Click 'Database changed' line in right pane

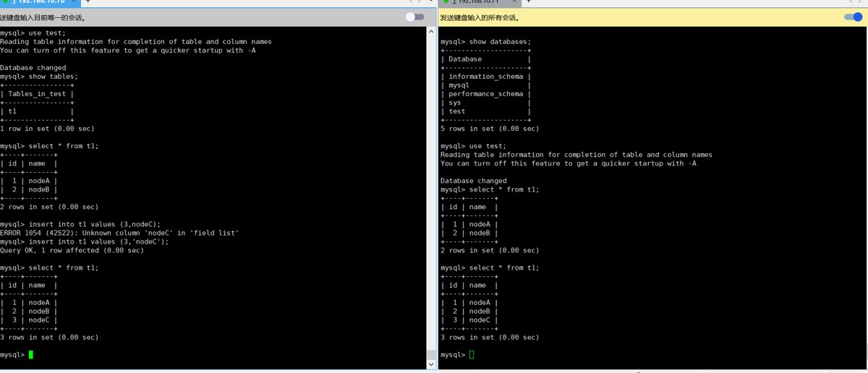474,181
